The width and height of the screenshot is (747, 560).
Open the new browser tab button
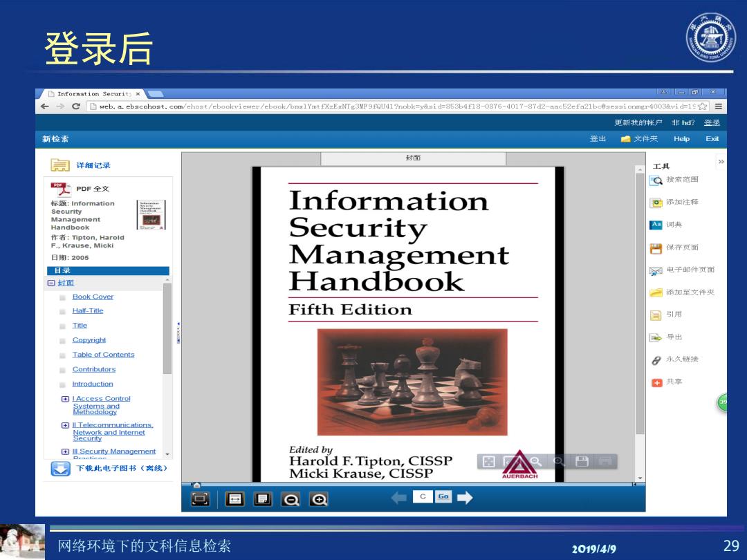pyautogui.click(x=156, y=94)
